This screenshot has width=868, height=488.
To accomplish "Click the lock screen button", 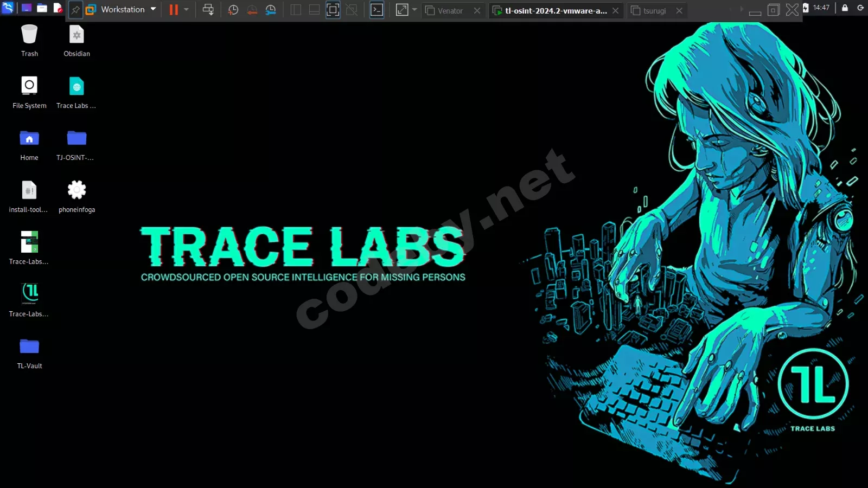I will [x=845, y=8].
